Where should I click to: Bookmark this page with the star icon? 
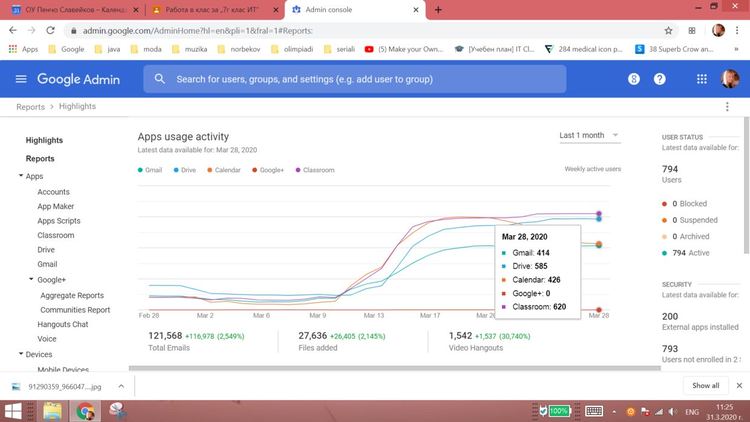[x=668, y=31]
